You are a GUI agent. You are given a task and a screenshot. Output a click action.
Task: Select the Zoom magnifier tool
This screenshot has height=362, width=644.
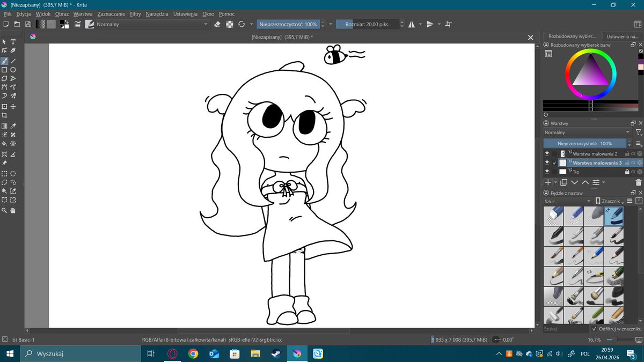point(4,211)
